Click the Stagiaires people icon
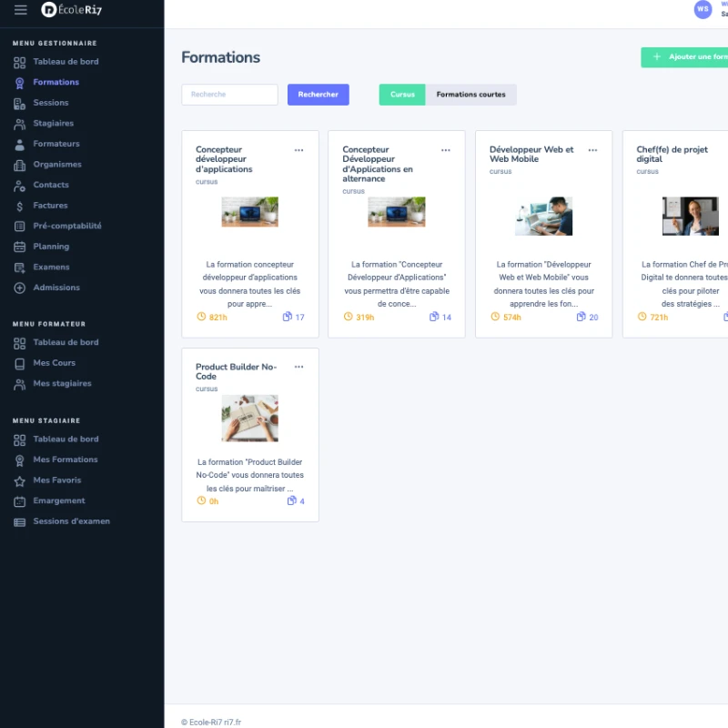 coord(20,124)
